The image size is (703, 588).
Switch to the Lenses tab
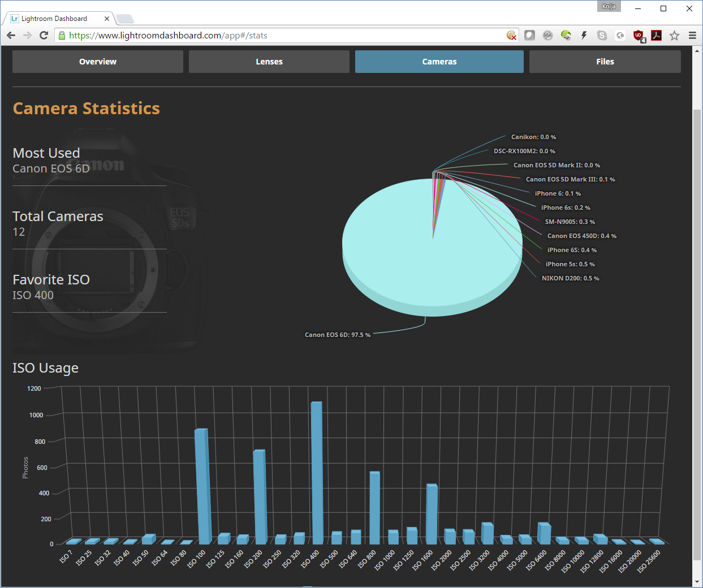(269, 62)
